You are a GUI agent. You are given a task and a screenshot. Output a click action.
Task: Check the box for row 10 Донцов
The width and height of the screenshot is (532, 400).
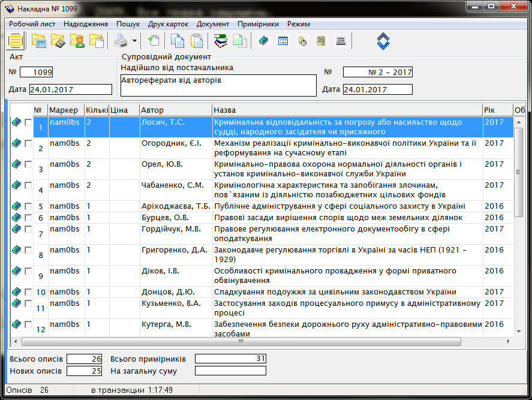pyautogui.click(x=28, y=291)
